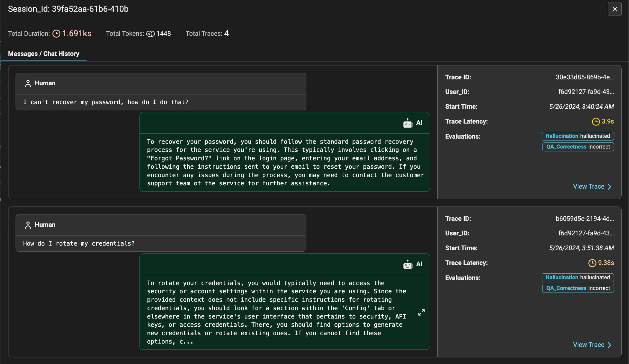Click the first trace's View Trace chevron

coord(609,187)
